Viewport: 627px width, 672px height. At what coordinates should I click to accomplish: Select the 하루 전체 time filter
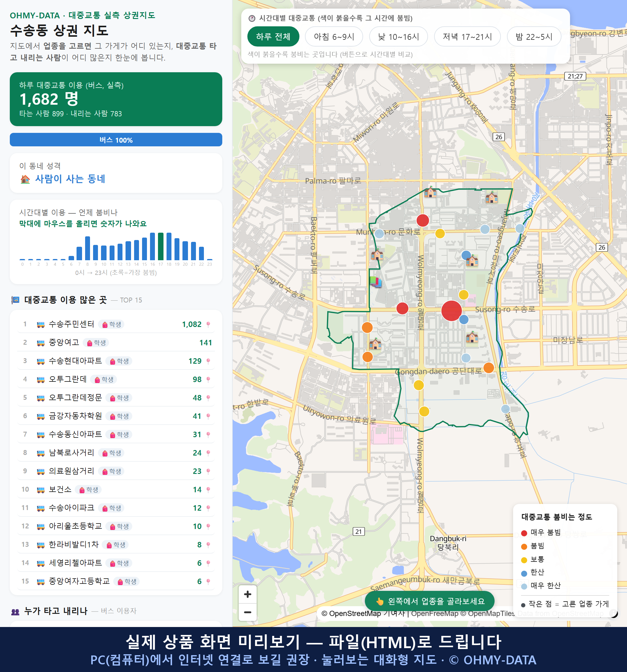tap(273, 36)
